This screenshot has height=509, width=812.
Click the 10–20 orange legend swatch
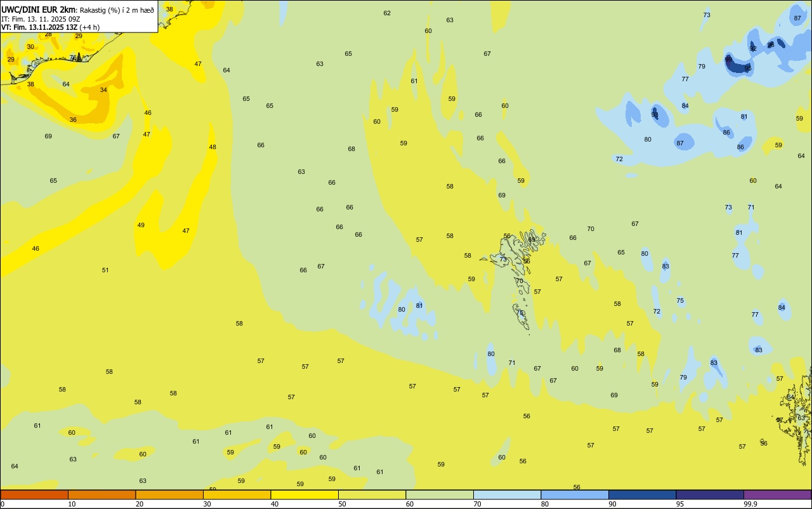[101, 494]
